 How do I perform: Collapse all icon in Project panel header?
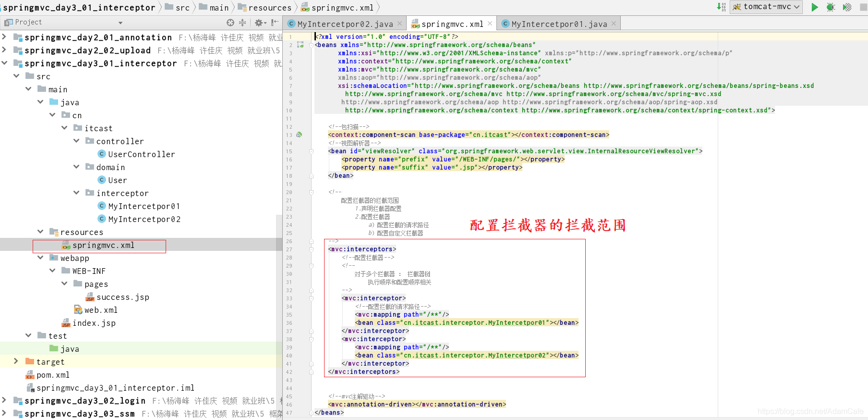point(242,23)
